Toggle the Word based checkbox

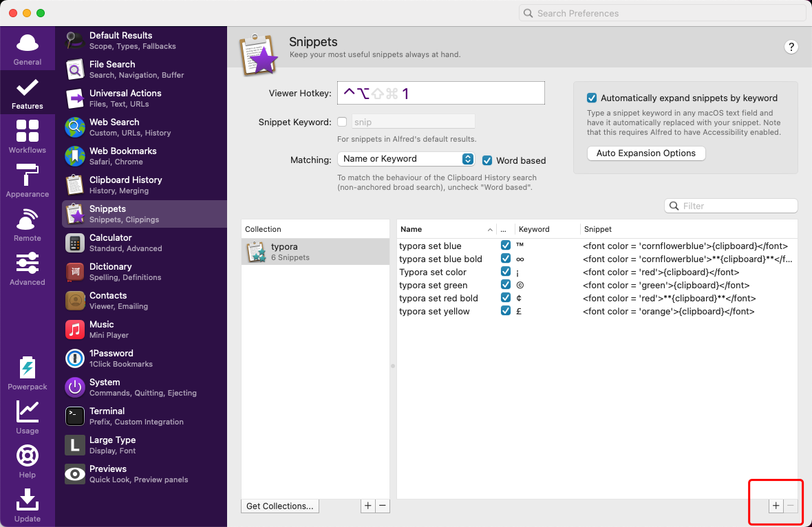(487, 160)
